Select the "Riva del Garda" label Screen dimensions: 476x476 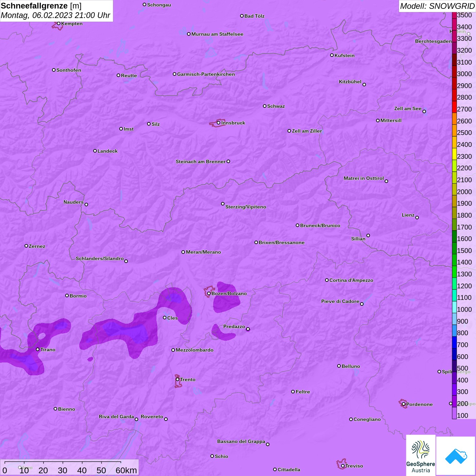pos(116,417)
